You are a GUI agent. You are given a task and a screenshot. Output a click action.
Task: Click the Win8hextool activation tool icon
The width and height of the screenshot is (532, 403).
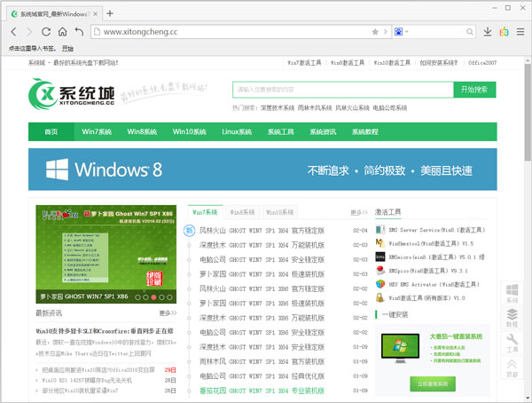(x=380, y=243)
